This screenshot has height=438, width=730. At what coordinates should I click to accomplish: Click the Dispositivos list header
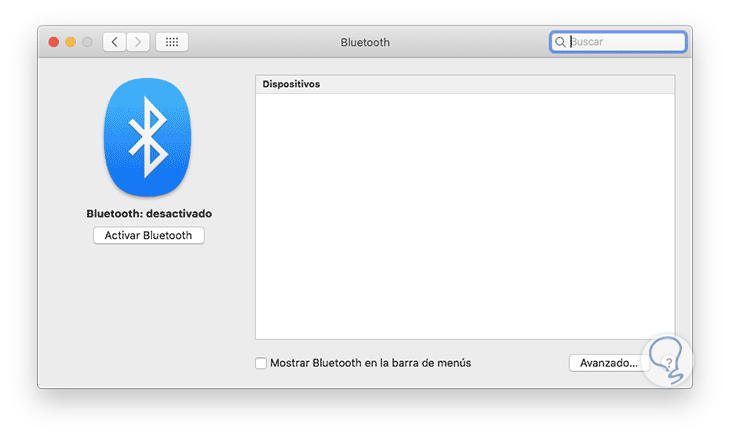465,84
